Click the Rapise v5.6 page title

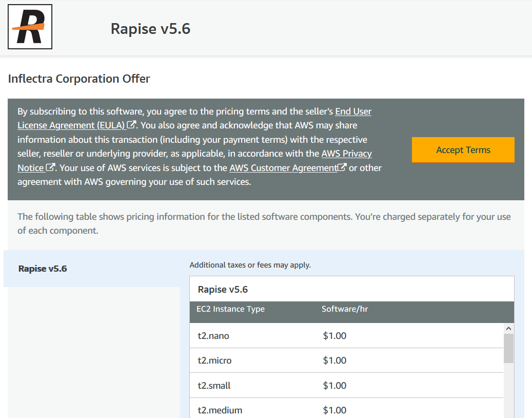pos(150,29)
